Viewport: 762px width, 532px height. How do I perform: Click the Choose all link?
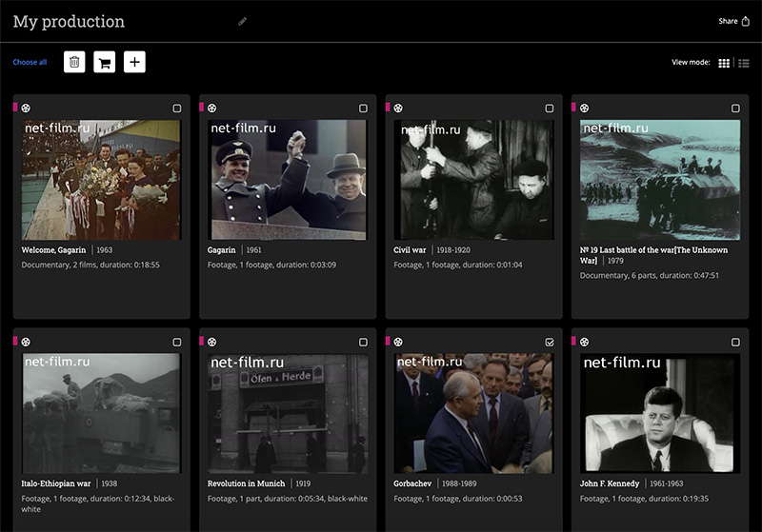(x=30, y=62)
